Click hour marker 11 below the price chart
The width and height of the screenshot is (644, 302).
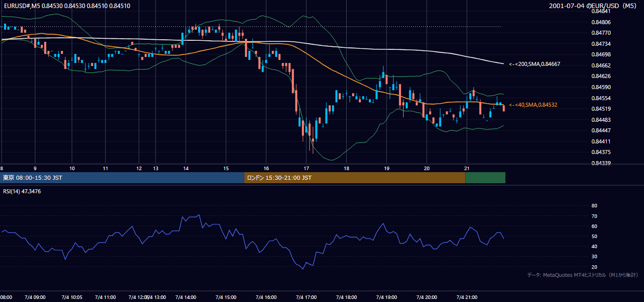point(105,169)
